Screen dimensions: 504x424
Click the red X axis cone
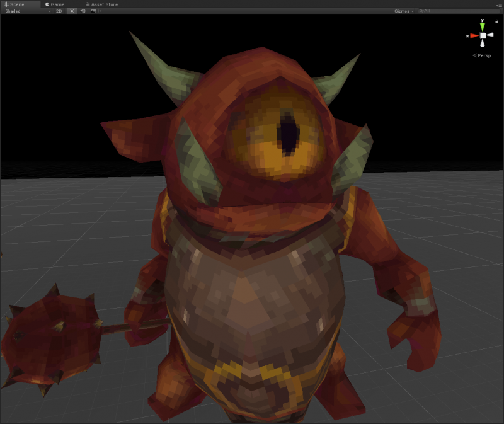tap(474, 36)
